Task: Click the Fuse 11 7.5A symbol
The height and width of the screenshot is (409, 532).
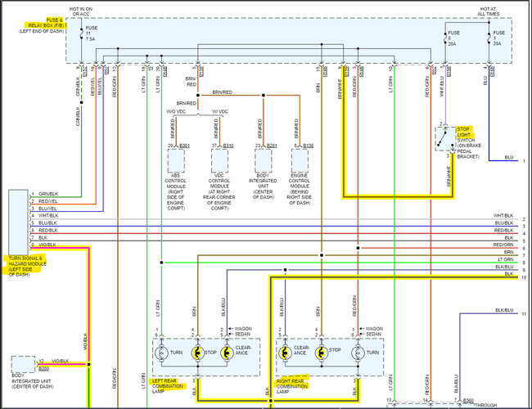Action: pyautogui.click(x=81, y=34)
